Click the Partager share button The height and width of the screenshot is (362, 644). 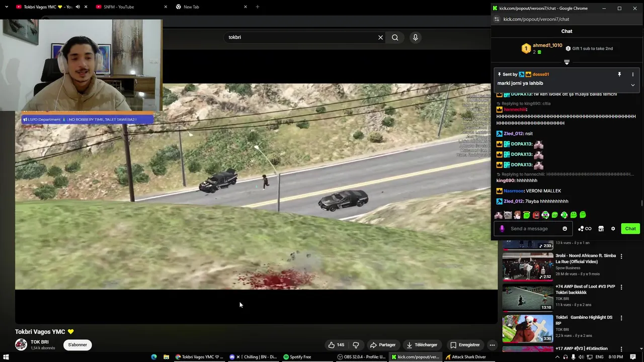pyautogui.click(x=382, y=345)
